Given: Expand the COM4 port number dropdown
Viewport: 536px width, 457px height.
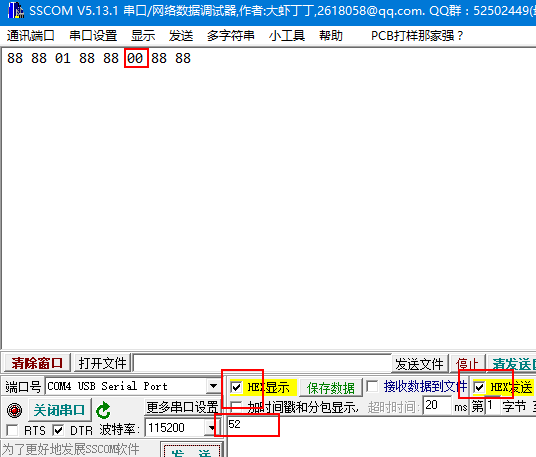Looking at the screenshot, I should click(213, 386).
